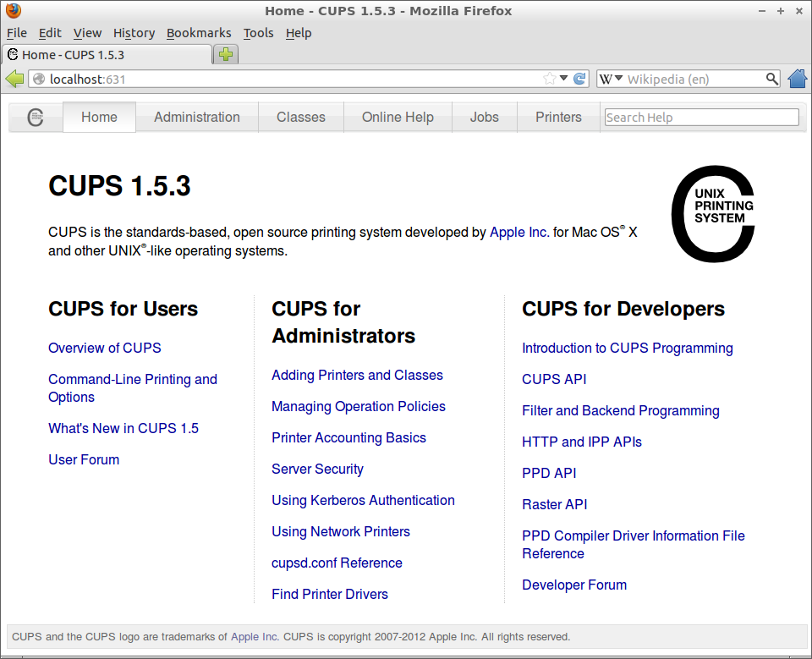
Task: Click the green back arrow button
Action: coord(14,79)
